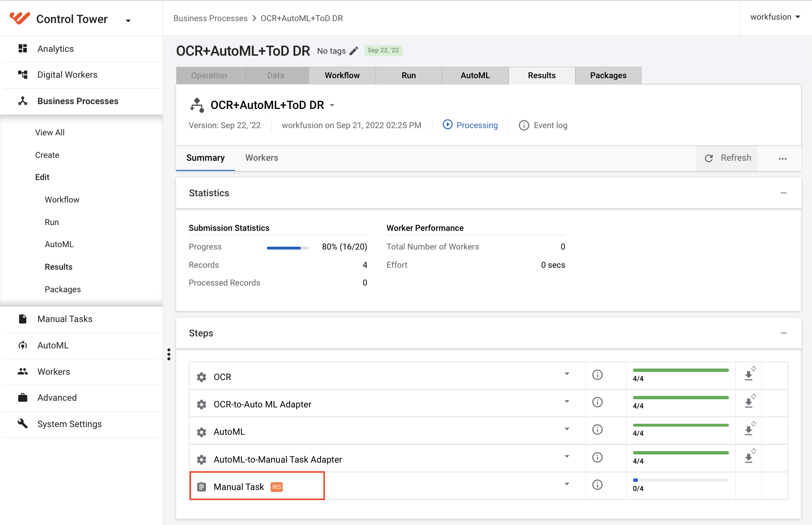
Task: Click the vertical dots sidebar resize handle
Action: (169, 354)
